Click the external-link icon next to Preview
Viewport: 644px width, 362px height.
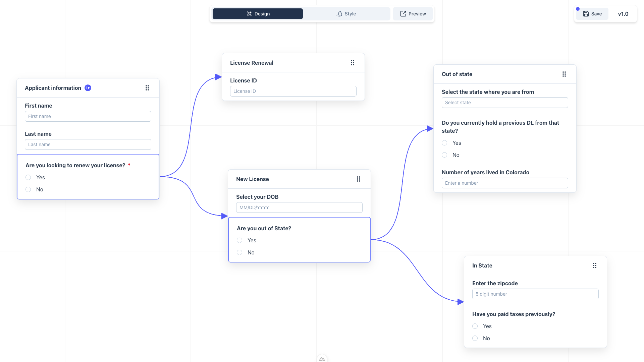click(x=402, y=14)
